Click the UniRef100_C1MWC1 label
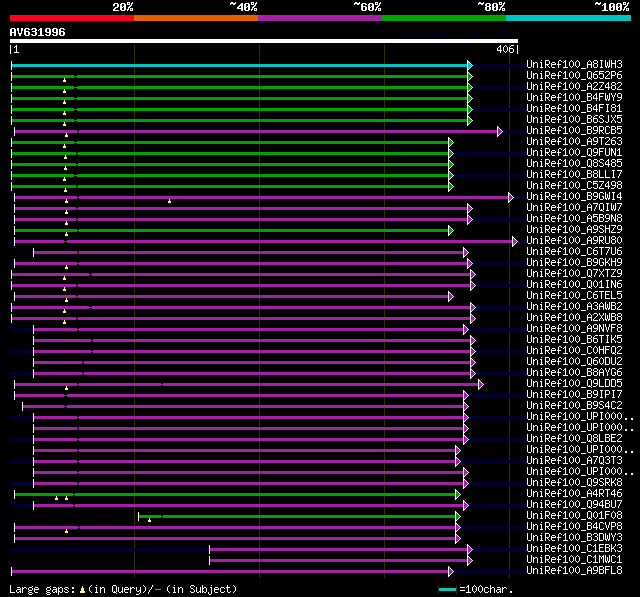 click(x=574, y=560)
